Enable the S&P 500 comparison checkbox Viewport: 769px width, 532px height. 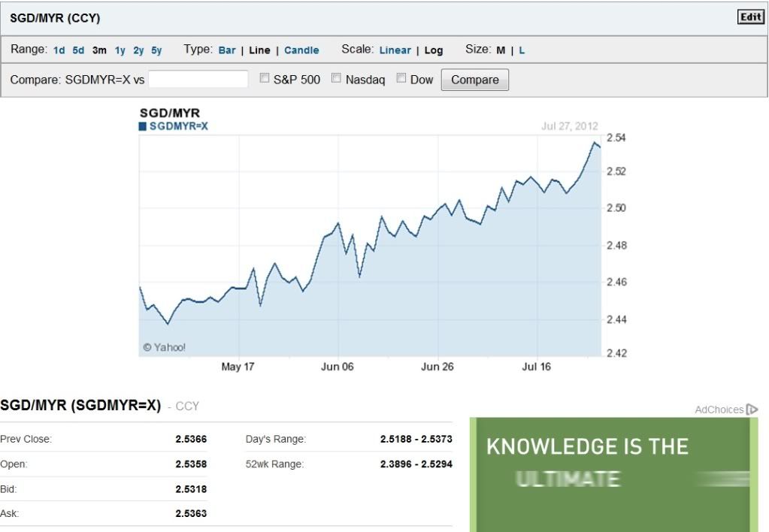tap(265, 78)
